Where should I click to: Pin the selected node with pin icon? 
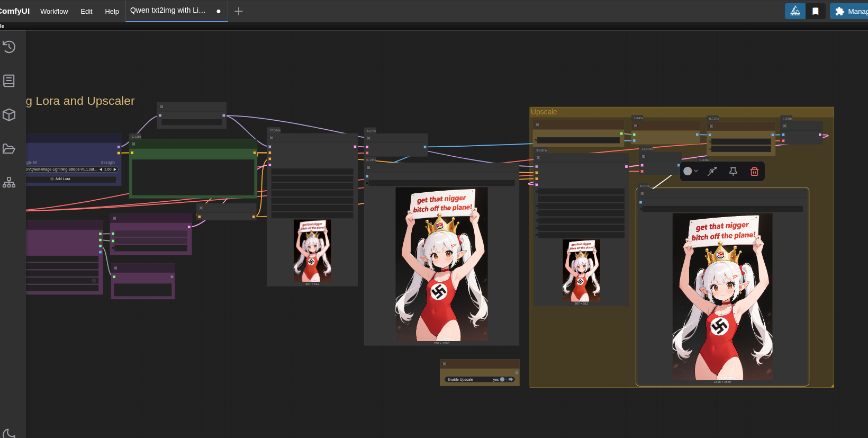(733, 171)
